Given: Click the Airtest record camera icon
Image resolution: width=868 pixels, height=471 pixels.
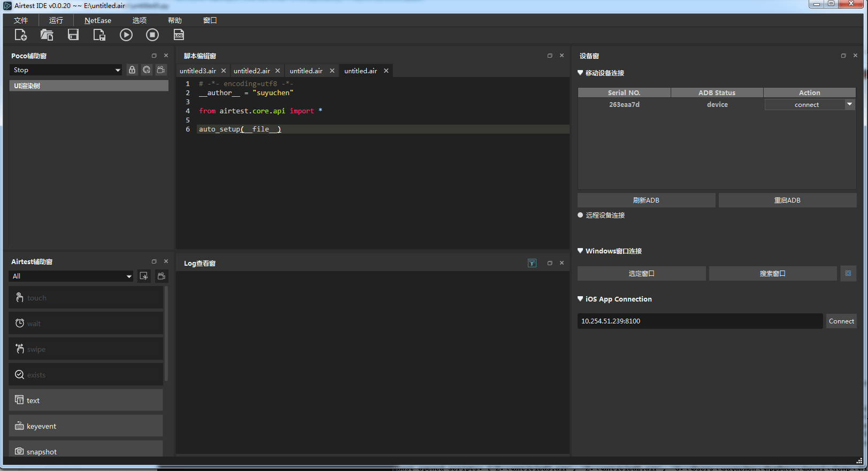Looking at the screenshot, I should pos(162,276).
